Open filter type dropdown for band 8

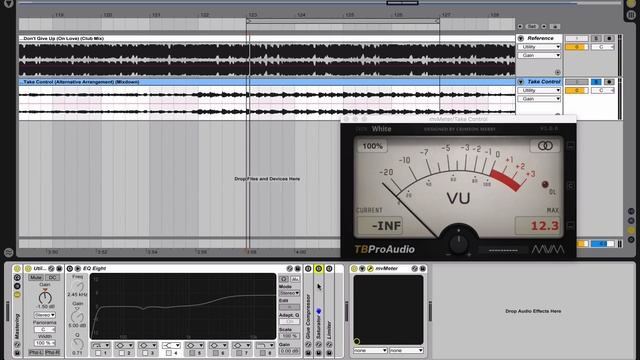[x=265, y=345]
